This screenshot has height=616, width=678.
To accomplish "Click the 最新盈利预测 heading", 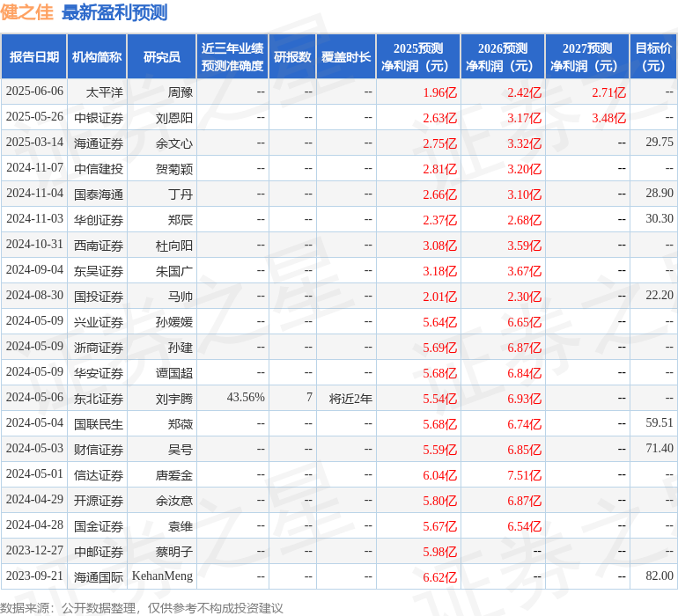I will pyautogui.click(x=114, y=12).
